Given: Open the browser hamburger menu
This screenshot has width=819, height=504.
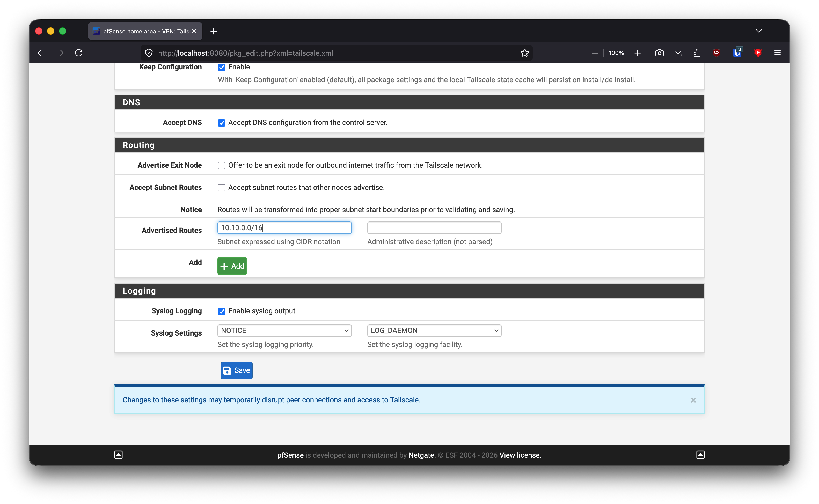Looking at the screenshot, I should (x=777, y=53).
